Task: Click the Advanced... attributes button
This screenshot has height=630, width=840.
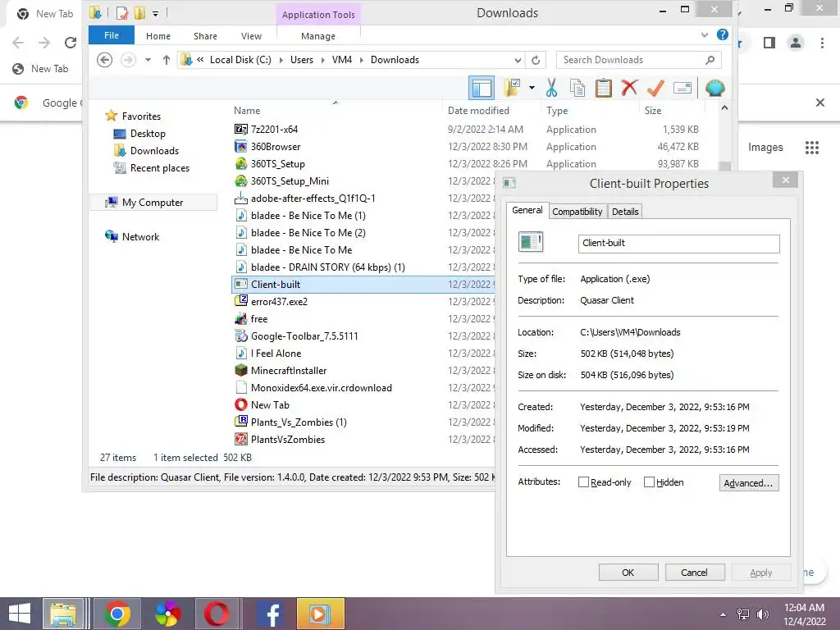Action: (748, 482)
